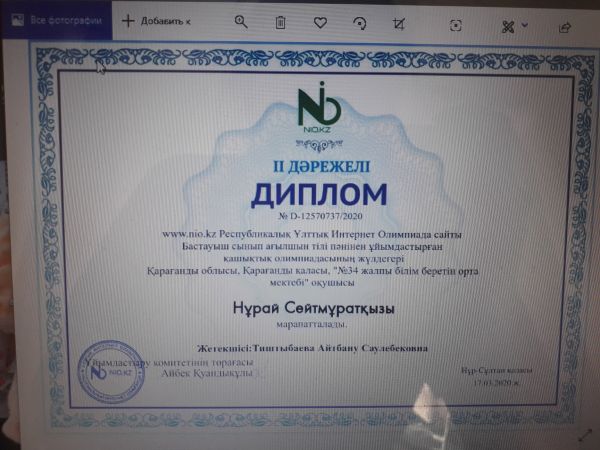
Task: Add photo to favorites with heart icon
Action: pos(320,21)
